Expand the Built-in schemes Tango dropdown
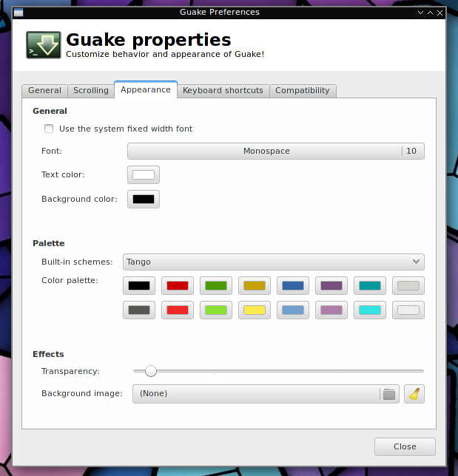This screenshot has width=458, height=476. point(274,262)
